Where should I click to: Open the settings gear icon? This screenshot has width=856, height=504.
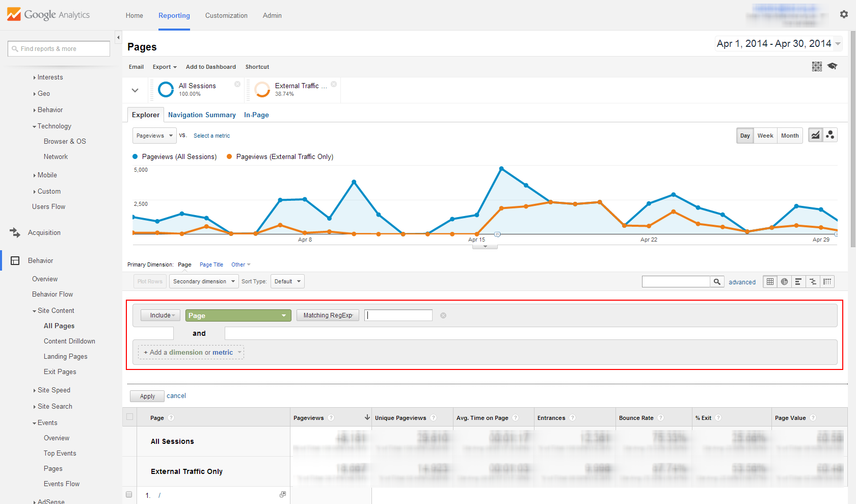[844, 15]
